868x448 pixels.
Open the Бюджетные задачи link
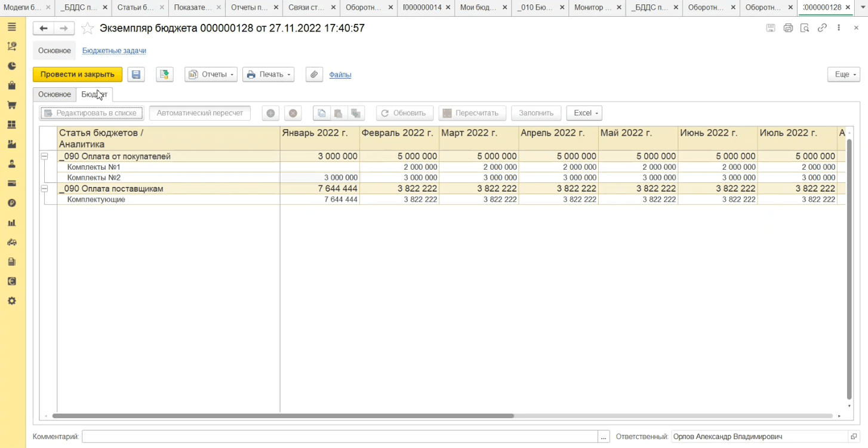[114, 51]
